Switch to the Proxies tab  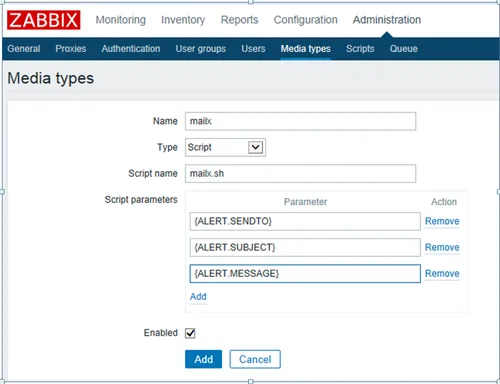[x=71, y=49]
